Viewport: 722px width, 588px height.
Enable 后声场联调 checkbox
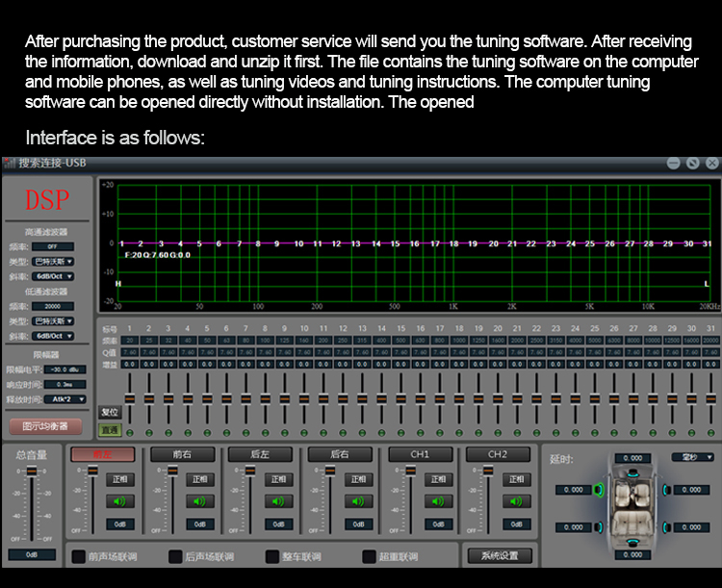[175, 556]
